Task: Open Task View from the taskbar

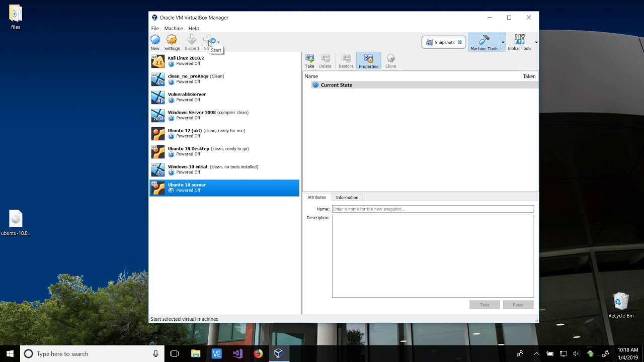Action: [175, 353]
